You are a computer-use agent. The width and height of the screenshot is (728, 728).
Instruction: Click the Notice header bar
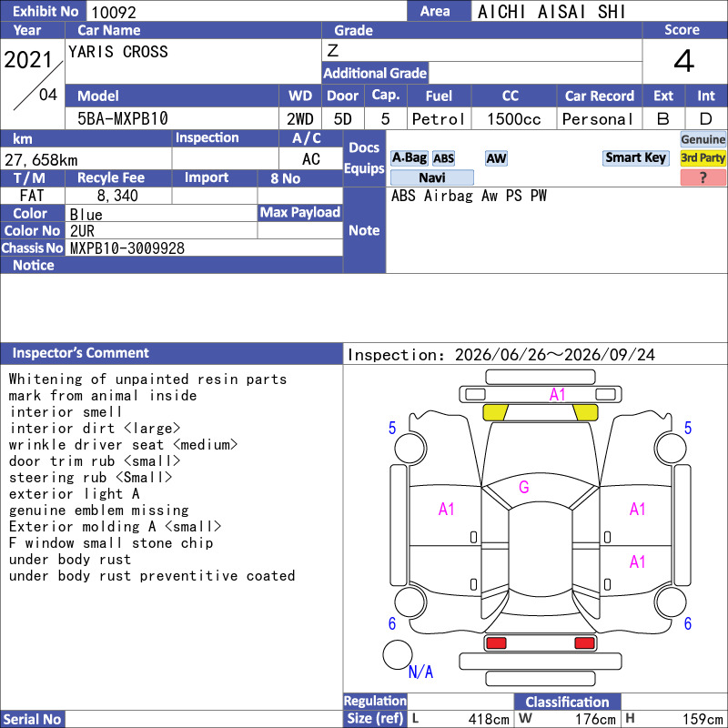[x=171, y=265]
